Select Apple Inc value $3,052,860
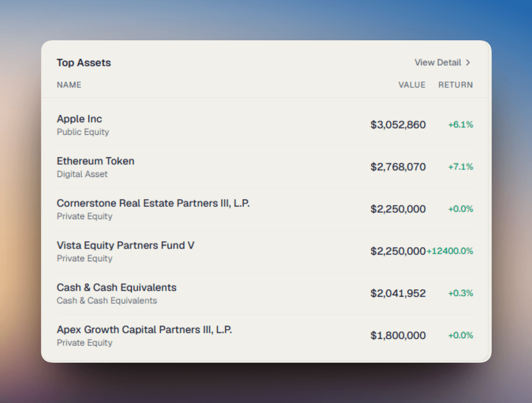The image size is (532, 403). (398, 125)
